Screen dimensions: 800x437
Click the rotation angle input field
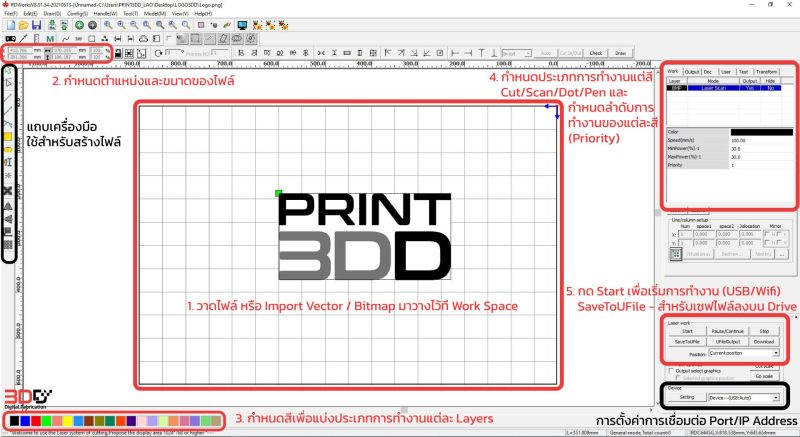[173, 53]
